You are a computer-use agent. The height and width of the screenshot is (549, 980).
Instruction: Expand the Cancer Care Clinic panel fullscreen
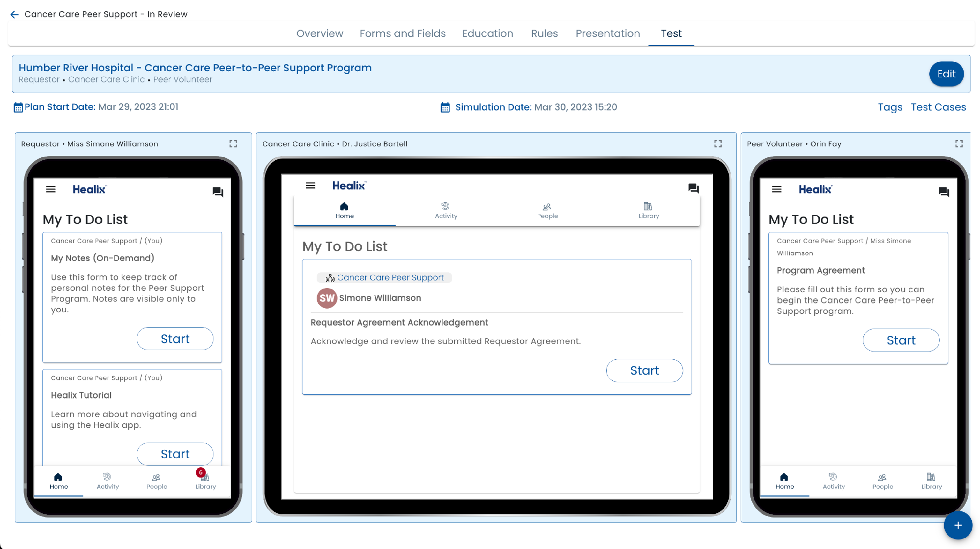718,144
